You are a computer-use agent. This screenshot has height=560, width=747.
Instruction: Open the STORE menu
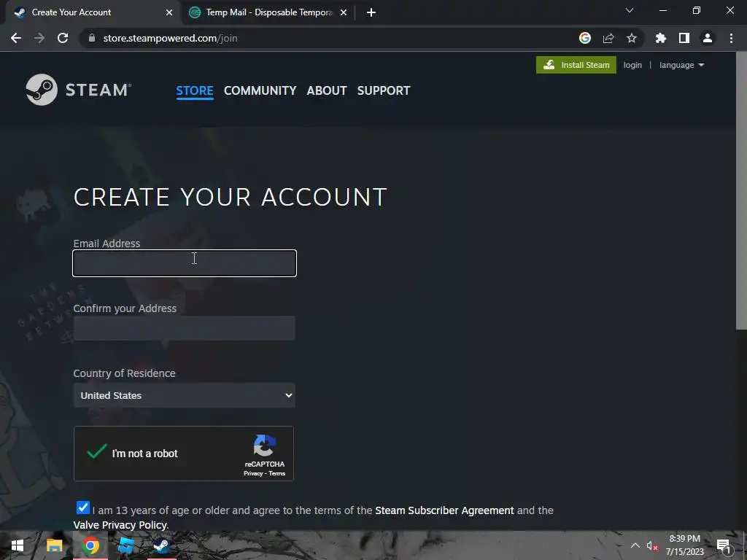click(x=194, y=90)
